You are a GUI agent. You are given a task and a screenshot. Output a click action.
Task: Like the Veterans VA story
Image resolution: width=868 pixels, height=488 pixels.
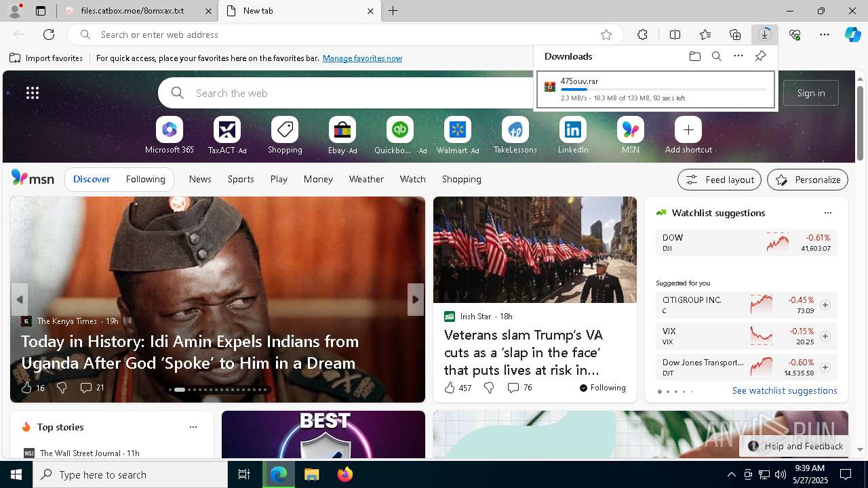point(450,388)
